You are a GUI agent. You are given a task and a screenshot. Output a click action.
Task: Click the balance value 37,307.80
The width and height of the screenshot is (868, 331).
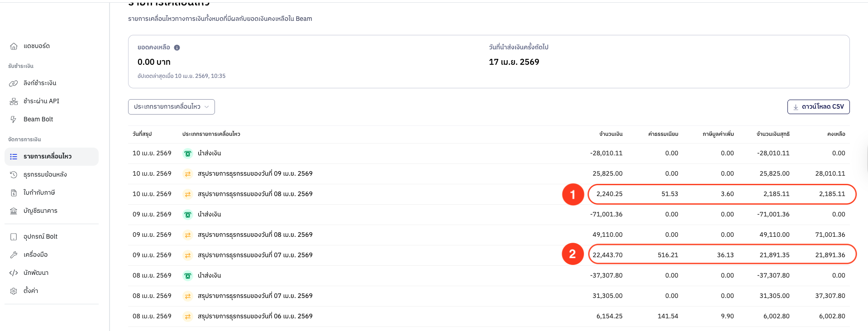click(830, 296)
